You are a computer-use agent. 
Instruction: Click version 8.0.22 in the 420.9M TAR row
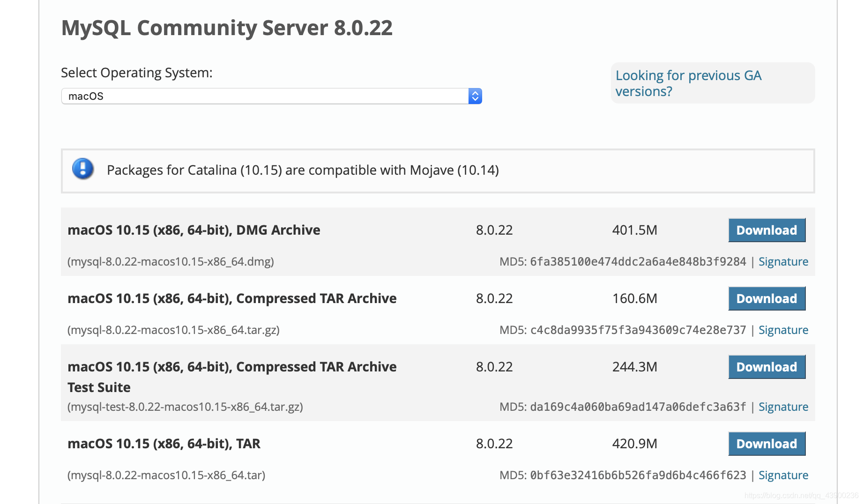pos(494,444)
